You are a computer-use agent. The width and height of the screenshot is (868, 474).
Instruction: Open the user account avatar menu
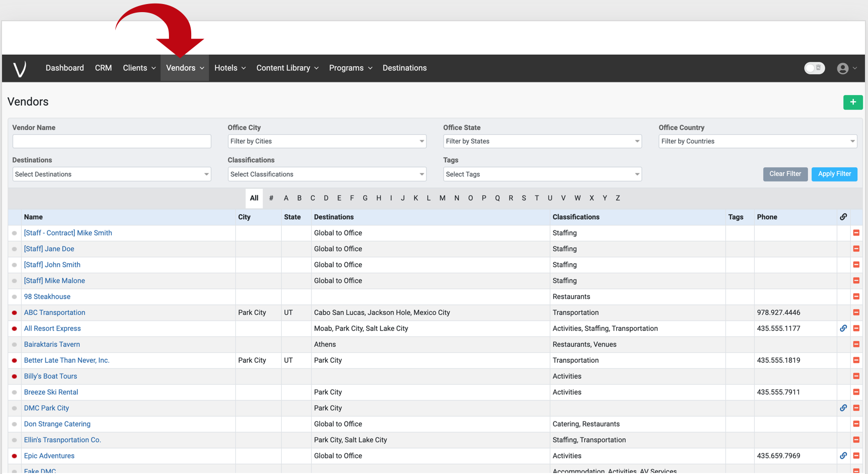pos(847,68)
